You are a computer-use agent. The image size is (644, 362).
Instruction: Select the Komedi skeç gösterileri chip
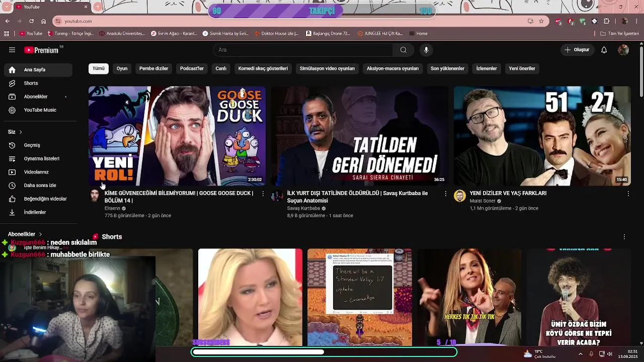pyautogui.click(x=263, y=68)
